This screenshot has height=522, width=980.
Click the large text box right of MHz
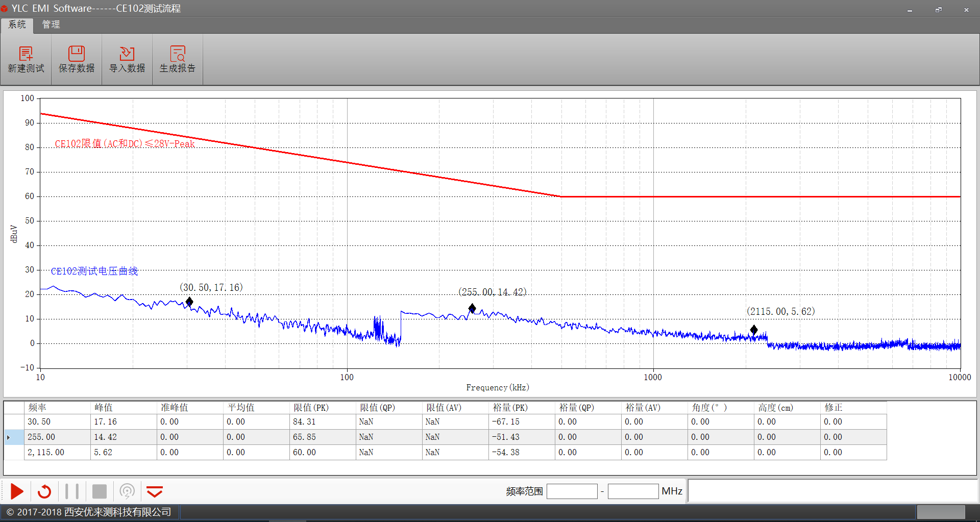[x=832, y=491]
